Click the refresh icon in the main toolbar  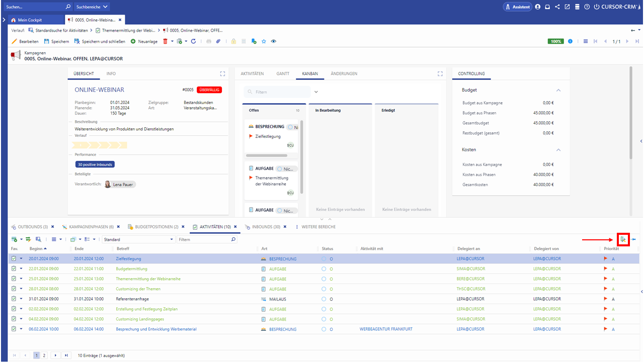pos(193,41)
